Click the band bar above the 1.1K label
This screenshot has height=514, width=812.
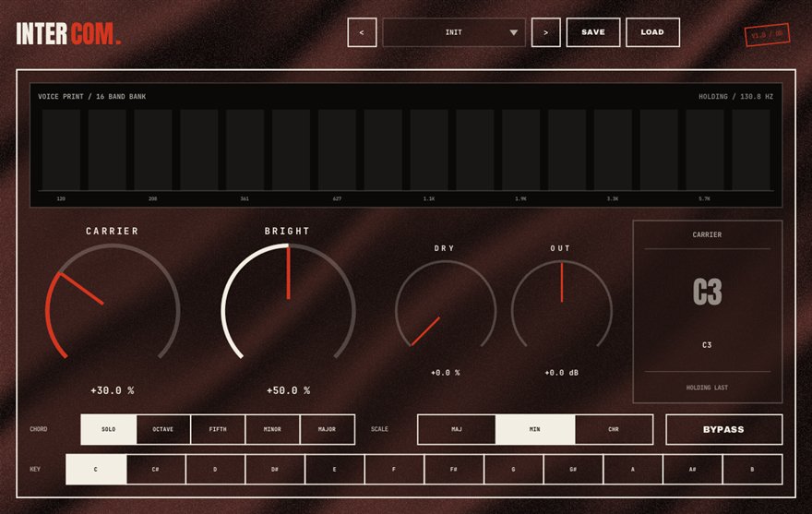pos(429,149)
